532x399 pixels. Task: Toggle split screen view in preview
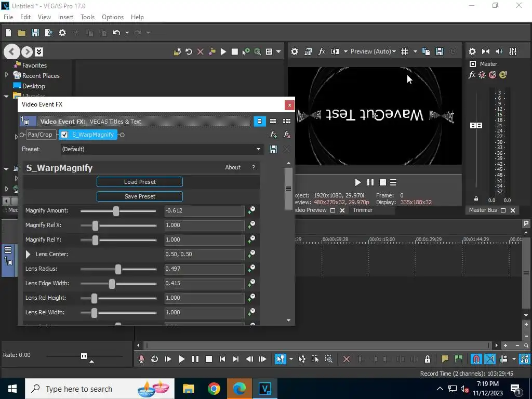[x=335, y=51]
